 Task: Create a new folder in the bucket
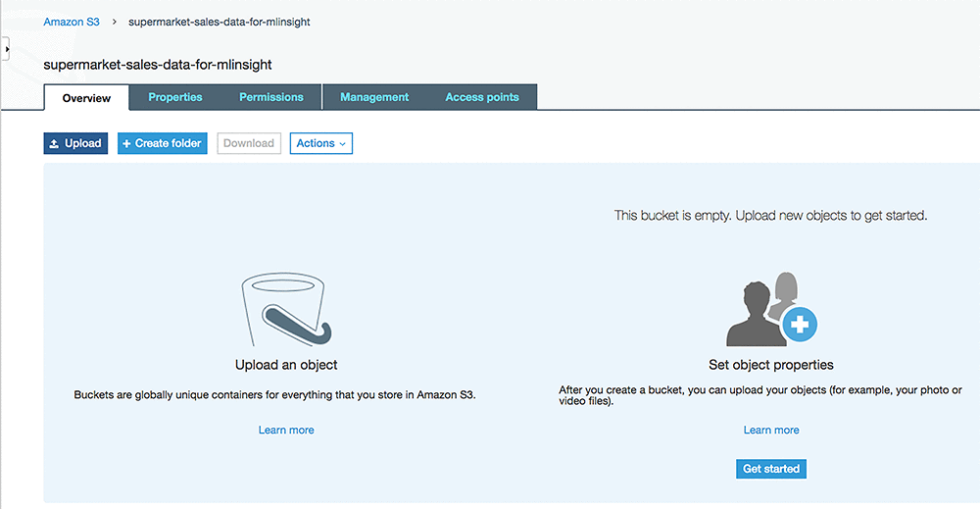point(163,143)
